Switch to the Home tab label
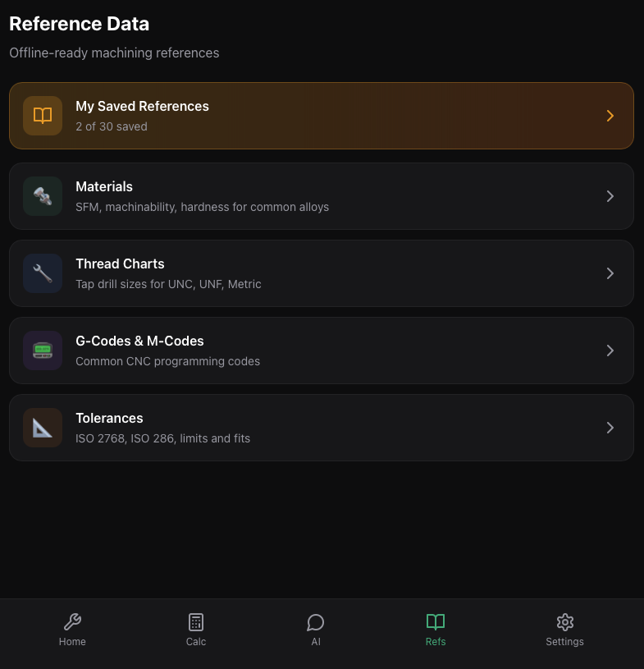The width and height of the screenshot is (644, 669). 72,642
